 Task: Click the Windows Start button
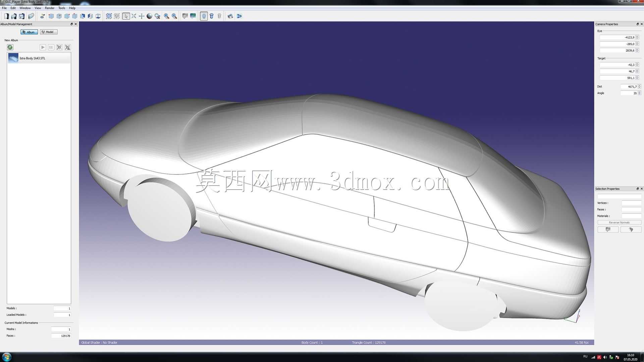(7, 357)
